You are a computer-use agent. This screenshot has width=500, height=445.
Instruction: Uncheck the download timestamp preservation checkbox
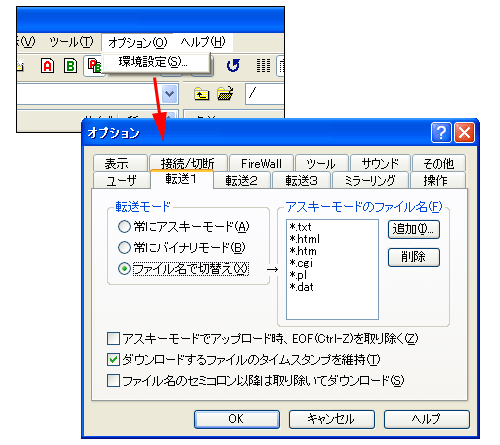(x=113, y=360)
